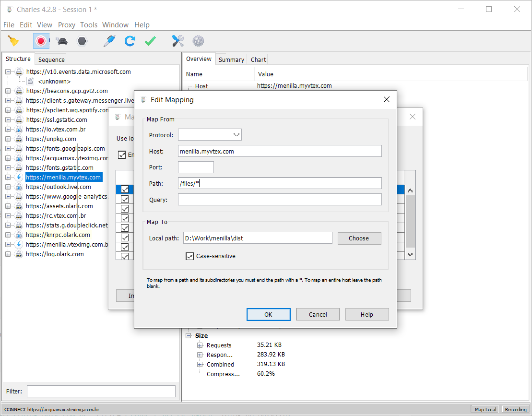Screen dimensions: 532x416
Task: Click scroll up arrow in mapping list
Action: pyautogui.click(x=411, y=190)
